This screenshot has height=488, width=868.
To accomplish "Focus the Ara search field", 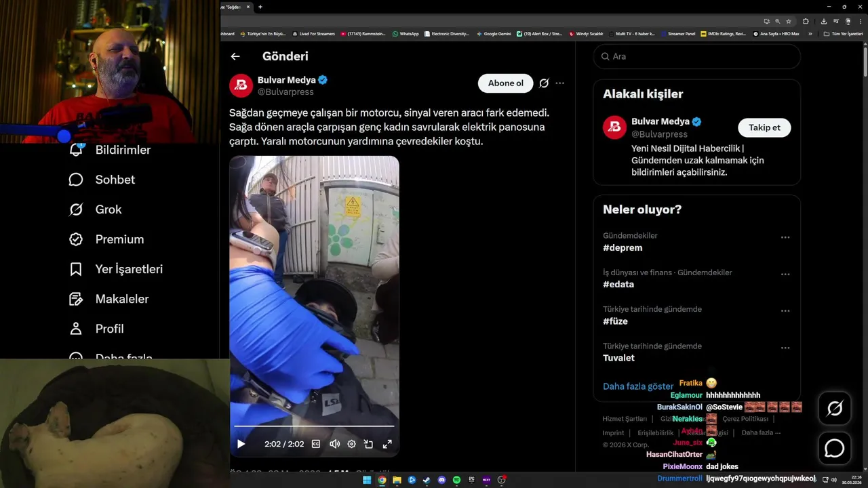I will click(x=697, y=56).
